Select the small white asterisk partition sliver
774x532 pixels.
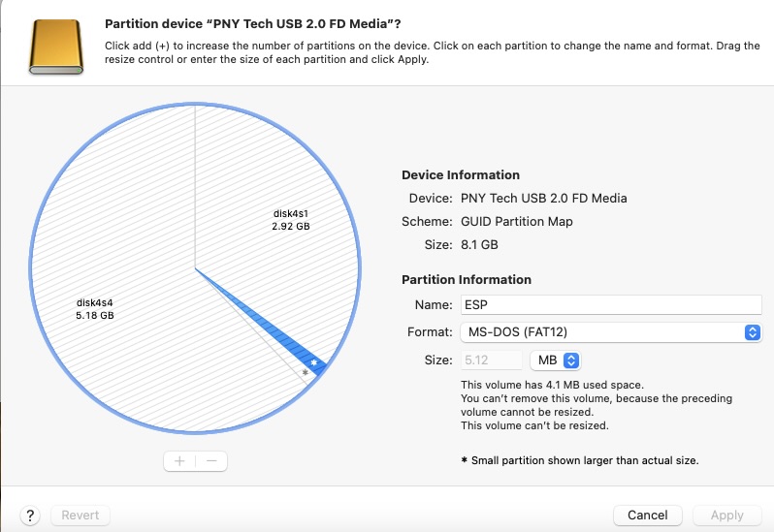click(x=305, y=373)
